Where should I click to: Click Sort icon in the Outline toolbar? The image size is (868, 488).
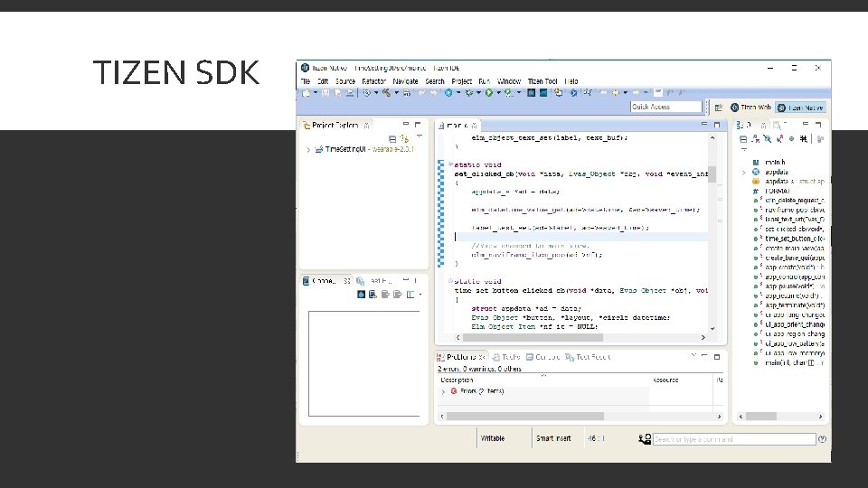click(756, 139)
